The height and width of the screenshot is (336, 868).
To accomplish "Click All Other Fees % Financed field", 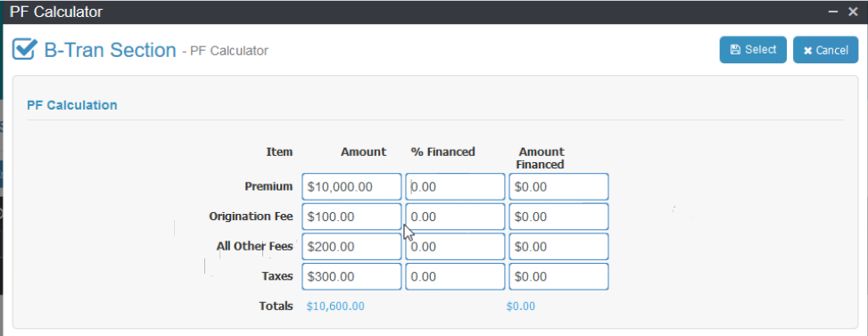I will click(x=455, y=247).
